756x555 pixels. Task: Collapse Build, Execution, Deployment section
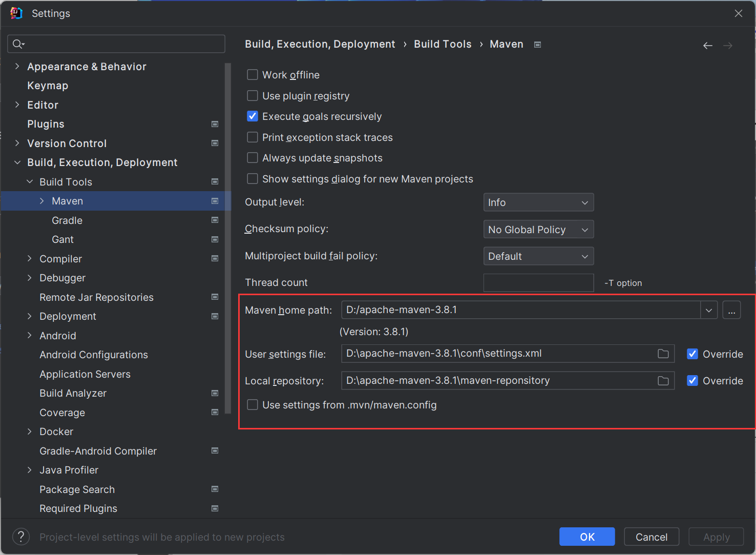coord(17,162)
